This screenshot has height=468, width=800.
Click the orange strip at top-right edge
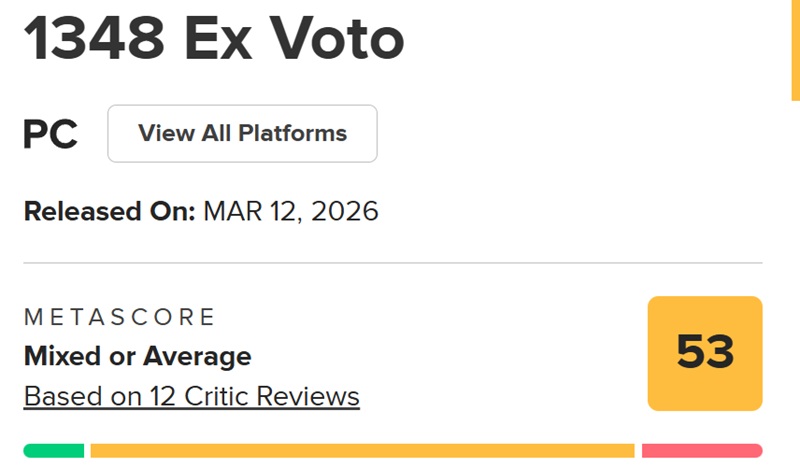(795, 50)
